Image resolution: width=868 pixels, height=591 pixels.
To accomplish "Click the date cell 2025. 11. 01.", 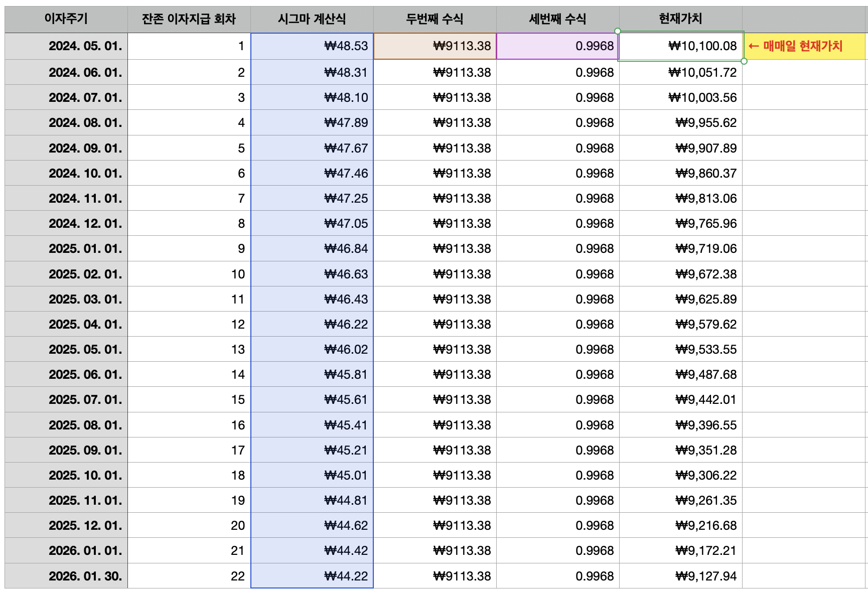I will point(66,500).
